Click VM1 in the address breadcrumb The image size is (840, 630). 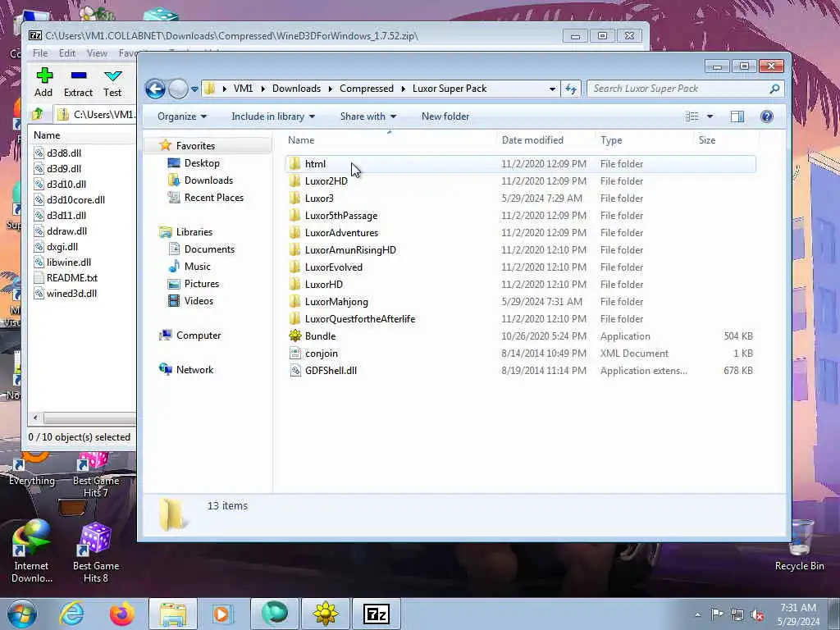click(x=243, y=89)
